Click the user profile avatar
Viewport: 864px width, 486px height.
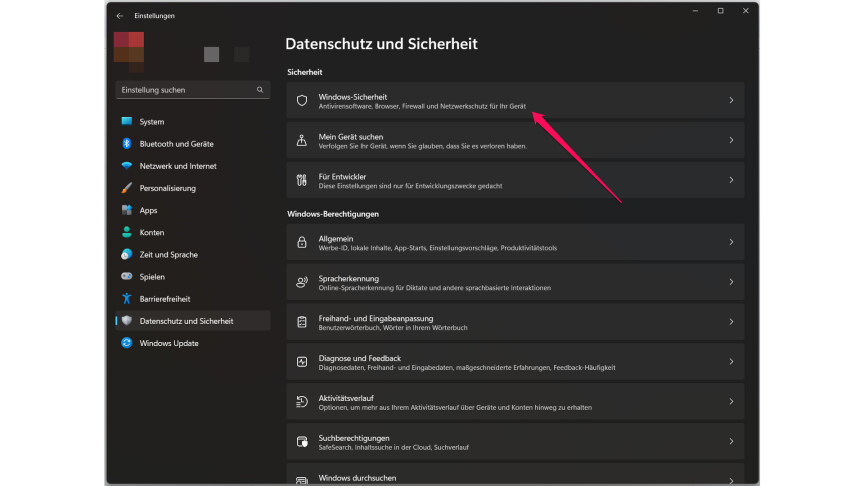coord(129,52)
